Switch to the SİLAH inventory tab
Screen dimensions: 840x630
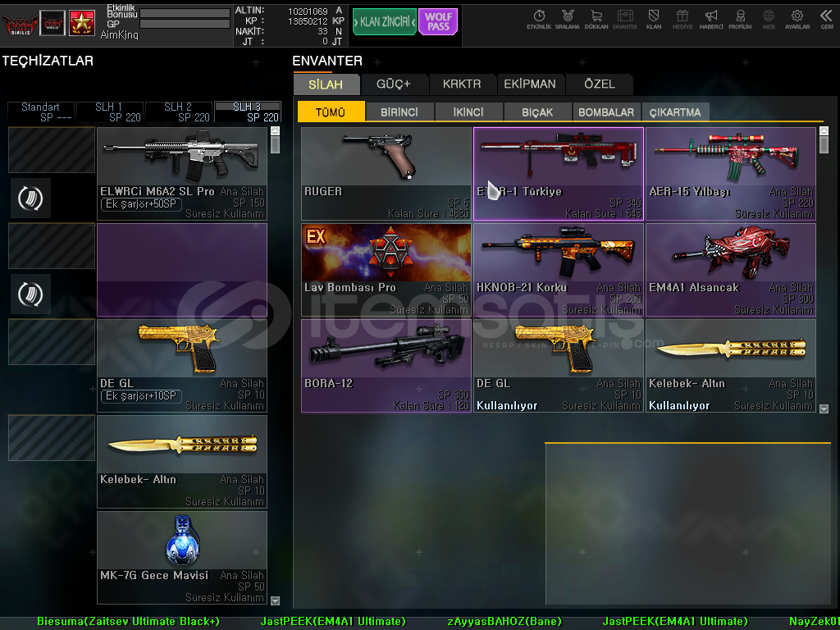tap(326, 84)
